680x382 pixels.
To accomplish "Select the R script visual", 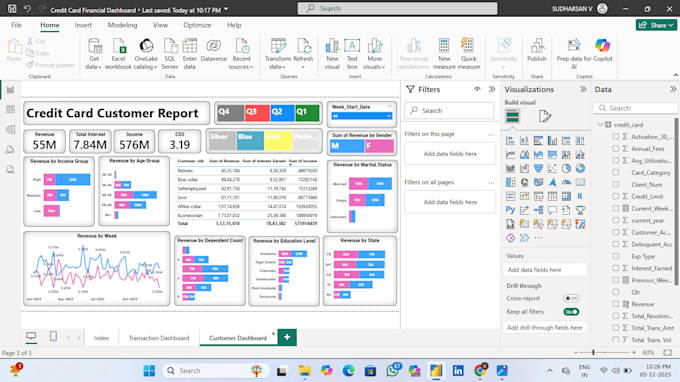I will pyautogui.click(x=580, y=196).
